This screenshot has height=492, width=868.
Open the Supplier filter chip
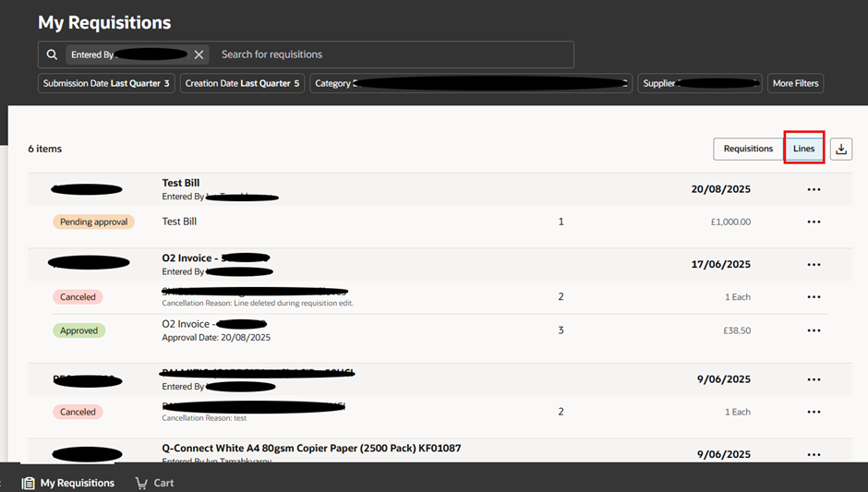(x=700, y=83)
